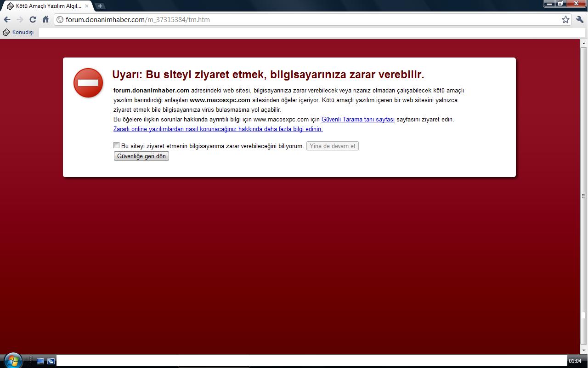588x368 pixels.
Task: Open link about protecting against harmful software
Action: coord(218,129)
